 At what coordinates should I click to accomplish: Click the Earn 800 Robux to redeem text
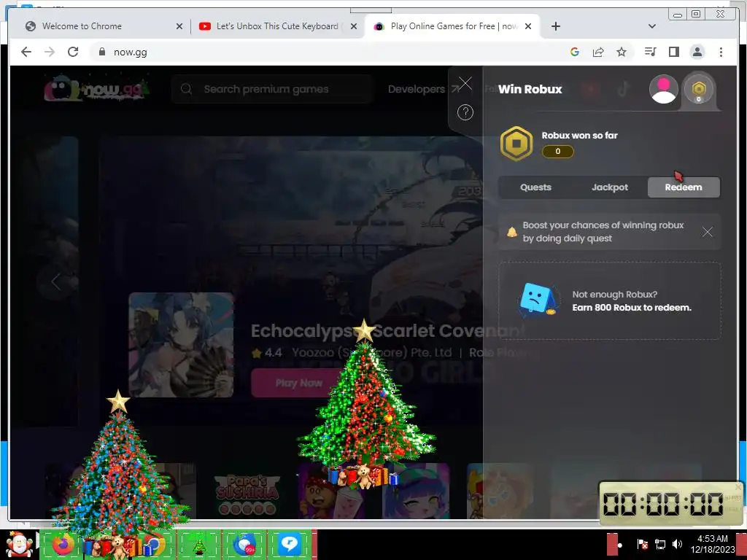(x=632, y=308)
